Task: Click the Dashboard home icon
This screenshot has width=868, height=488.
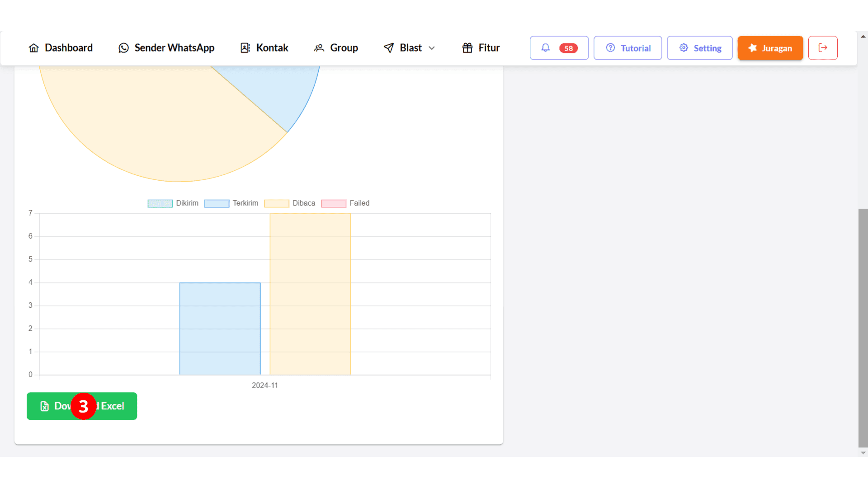Action: click(x=33, y=48)
